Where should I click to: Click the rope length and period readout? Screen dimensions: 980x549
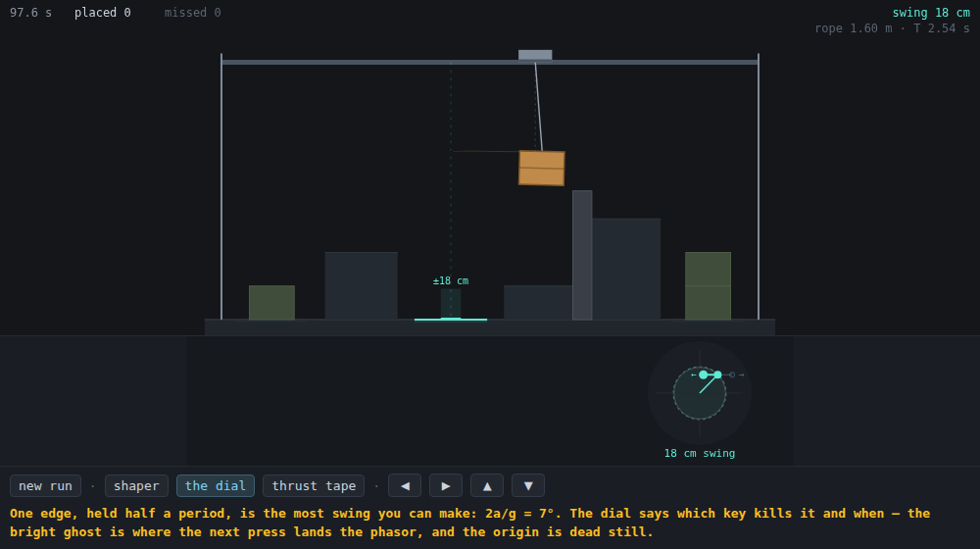pos(893,28)
